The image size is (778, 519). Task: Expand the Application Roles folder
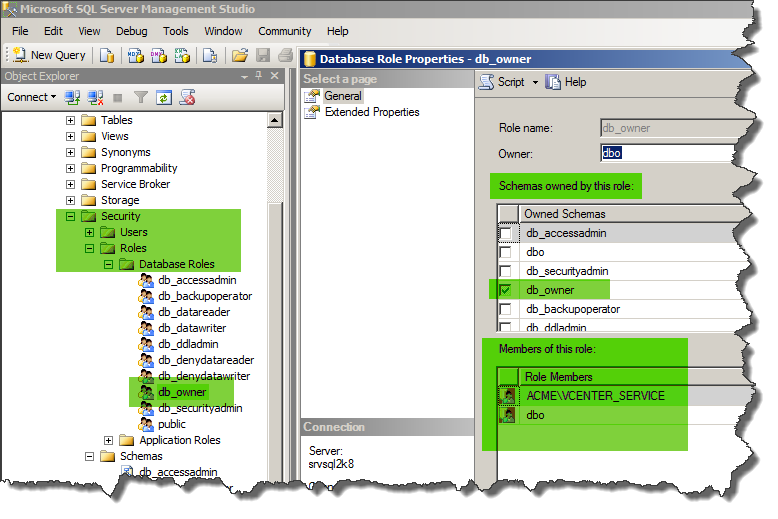108,440
